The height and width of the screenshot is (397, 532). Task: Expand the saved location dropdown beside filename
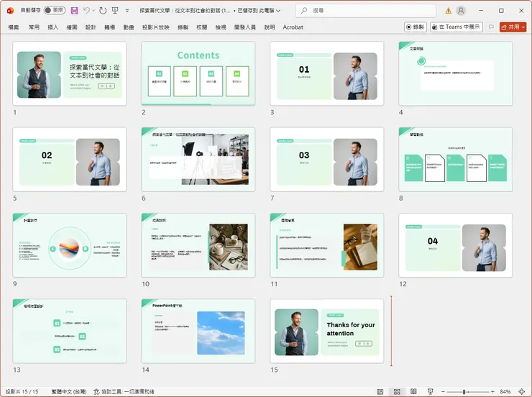(278, 11)
